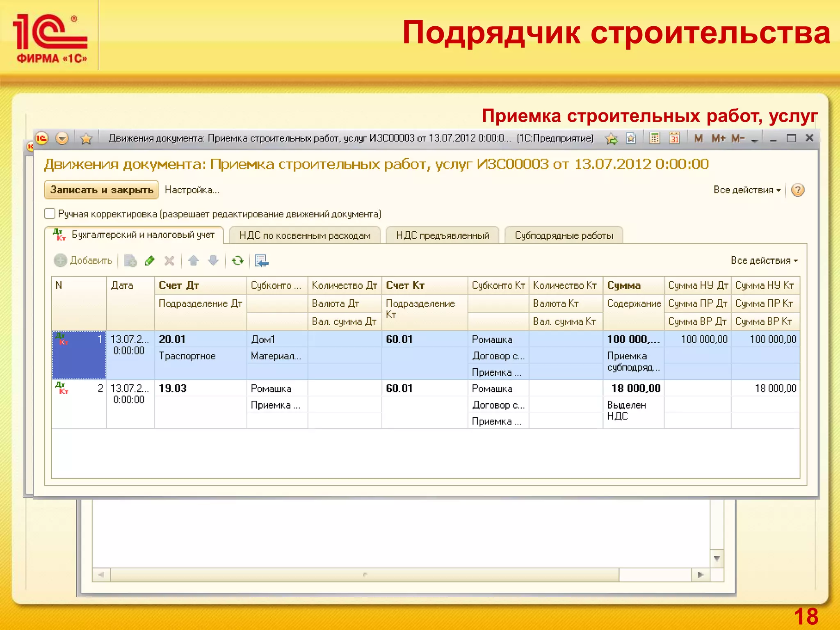Click the M+ memory add button
The image size is (840, 630).
point(719,138)
